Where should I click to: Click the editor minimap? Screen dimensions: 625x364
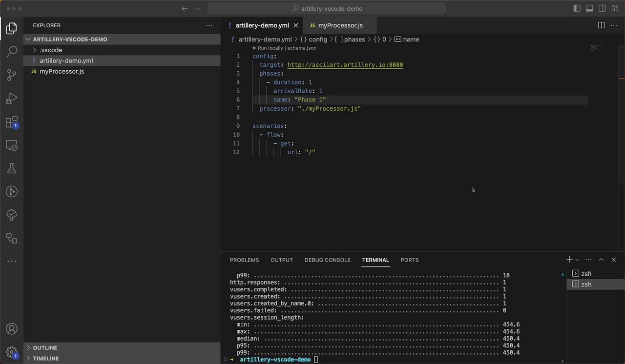pyautogui.click(x=596, y=48)
